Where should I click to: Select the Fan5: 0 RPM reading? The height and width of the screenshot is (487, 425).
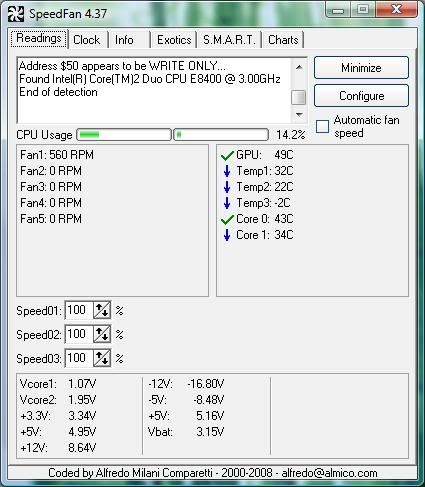pos(51,219)
